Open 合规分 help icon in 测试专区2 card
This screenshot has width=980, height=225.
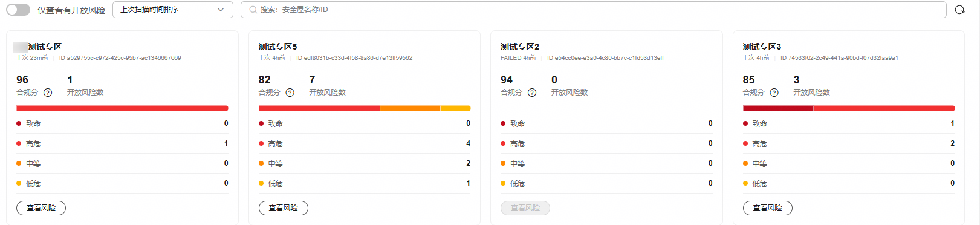pos(532,93)
